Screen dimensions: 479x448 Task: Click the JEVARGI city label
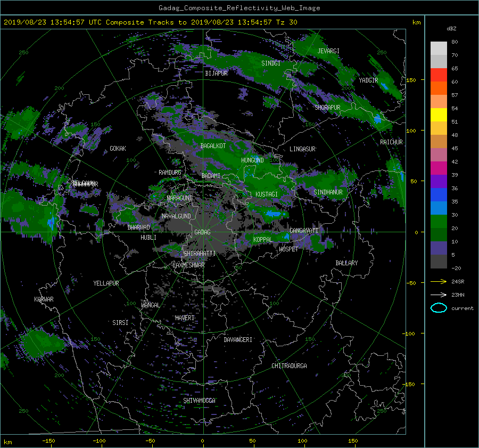pos(328,51)
